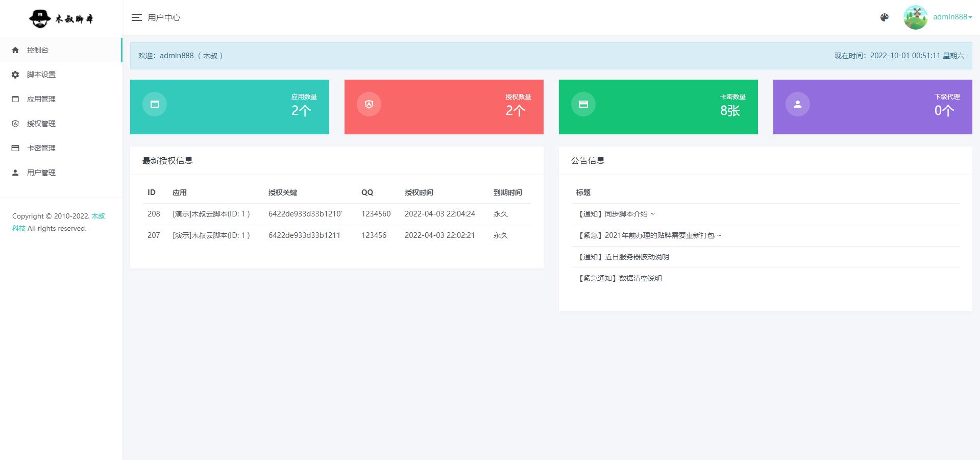Viewport: 980px width, 460px height.
Task: Click the 脚本设置 gear icon
Action: coord(15,75)
